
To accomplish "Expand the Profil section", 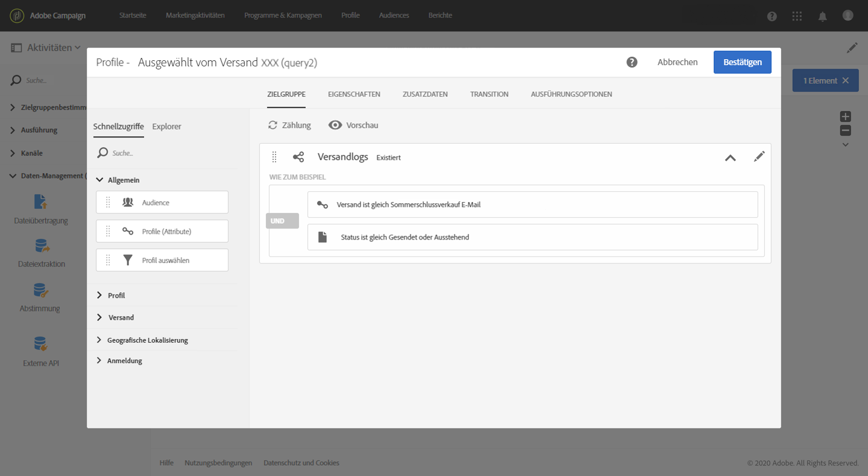I will click(x=99, y=295).
